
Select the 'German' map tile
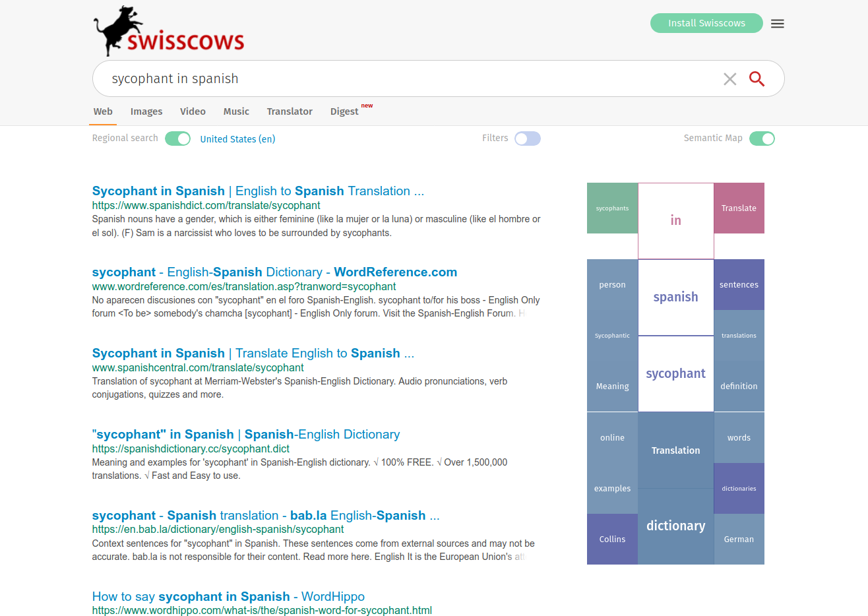click(x=739, y=539)
